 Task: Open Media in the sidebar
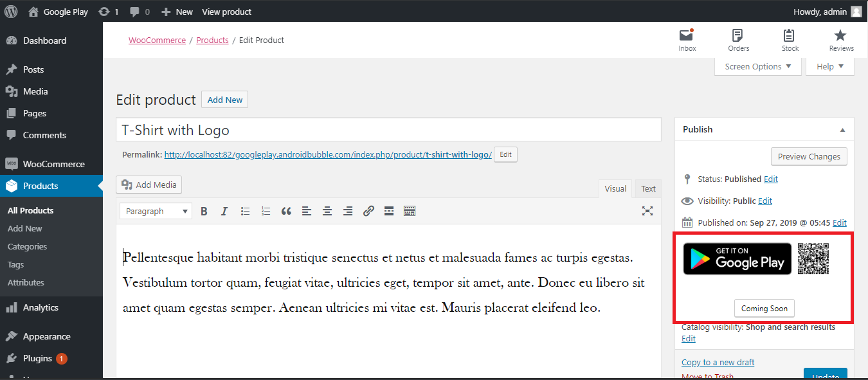point(51,91)
